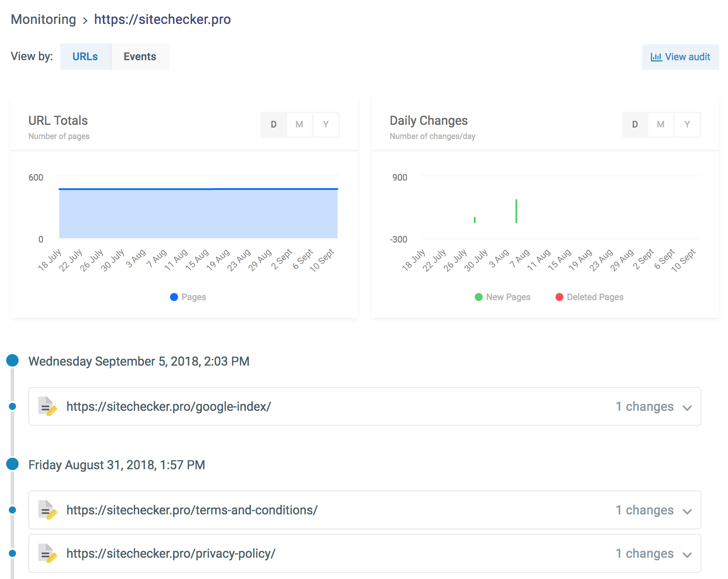This screenshot has width=728, height=579.
Task: Click the breadcrumb arrow separator after Monitoring
Action: click(85, 20)
